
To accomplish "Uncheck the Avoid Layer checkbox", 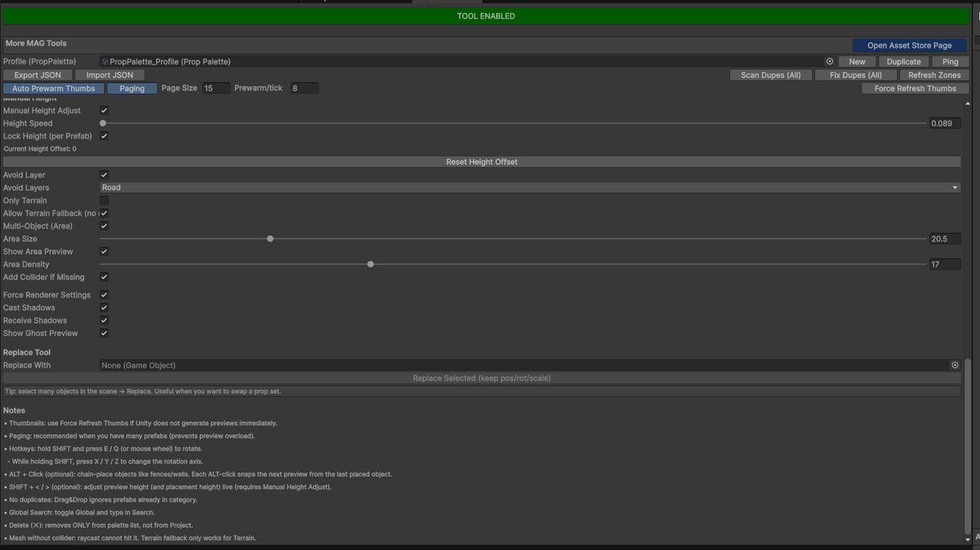I will click(104, 175).
